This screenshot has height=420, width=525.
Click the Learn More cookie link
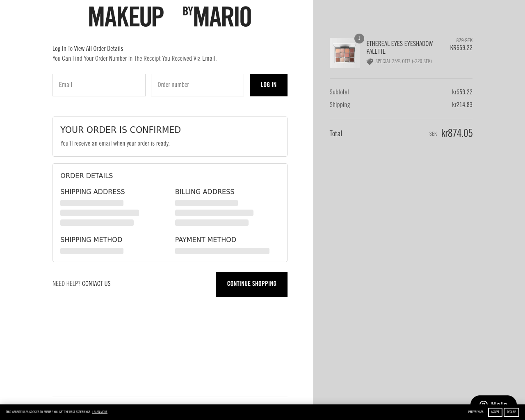coord(100,412)
